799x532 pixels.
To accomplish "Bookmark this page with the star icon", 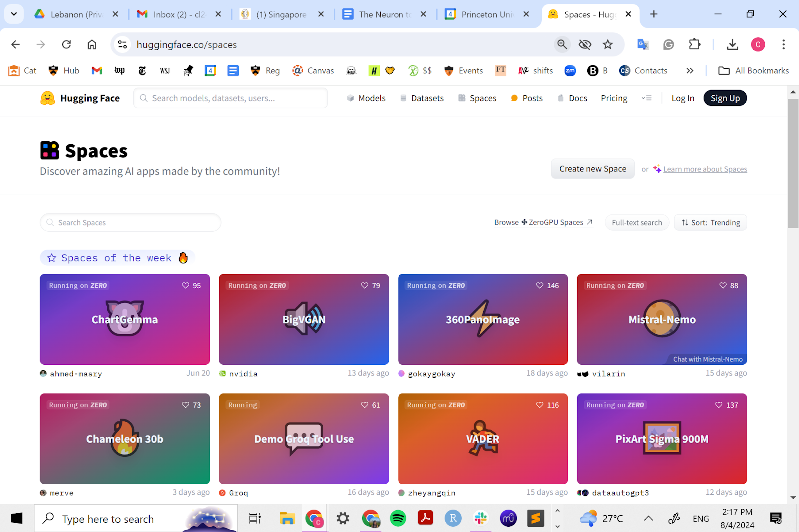I will 608,45.
